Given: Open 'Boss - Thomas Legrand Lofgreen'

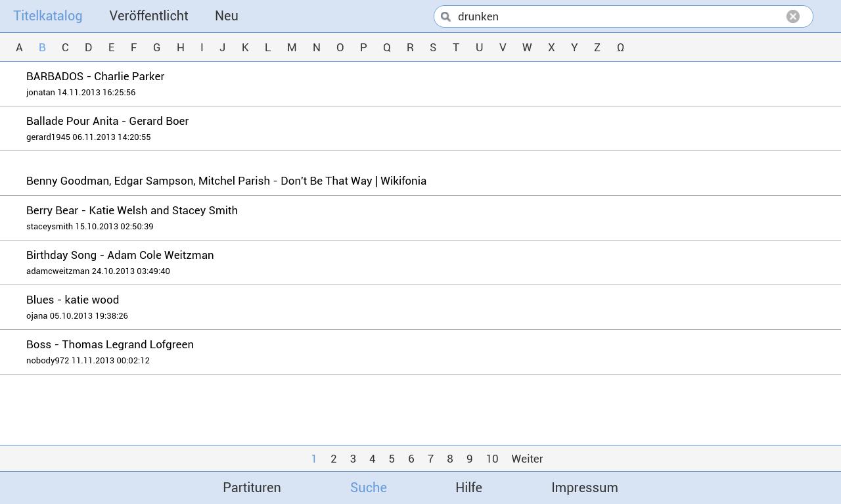Looking at the screenshot, I should [420, 352].
